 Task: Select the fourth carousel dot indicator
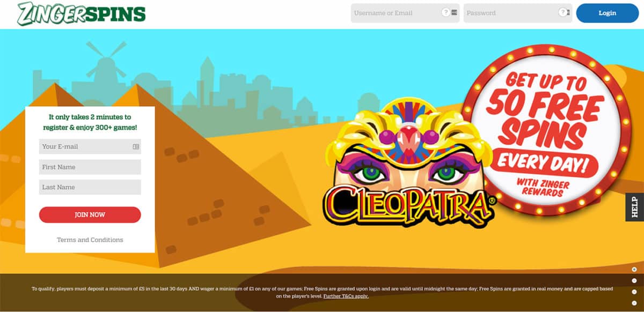pyautogui.click(x=634, y=303)
